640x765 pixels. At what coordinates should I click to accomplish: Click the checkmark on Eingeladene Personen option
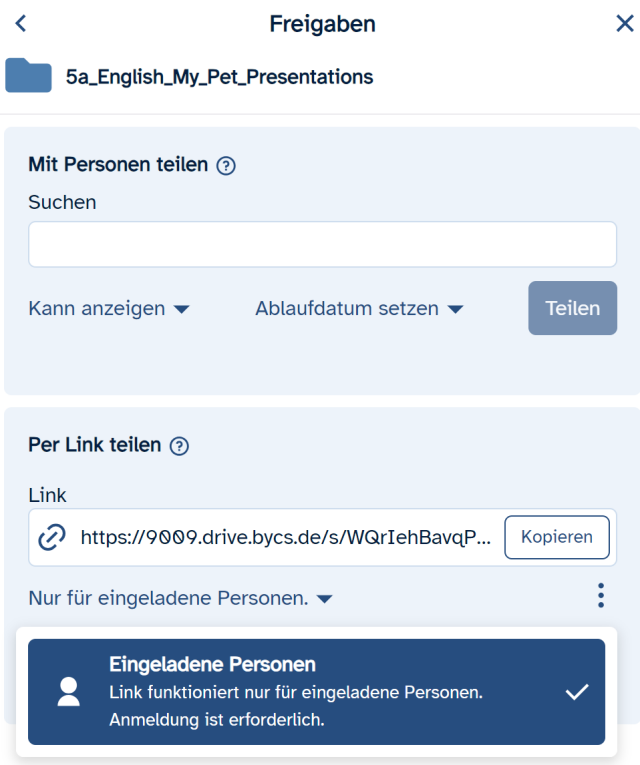coord(576,692)
